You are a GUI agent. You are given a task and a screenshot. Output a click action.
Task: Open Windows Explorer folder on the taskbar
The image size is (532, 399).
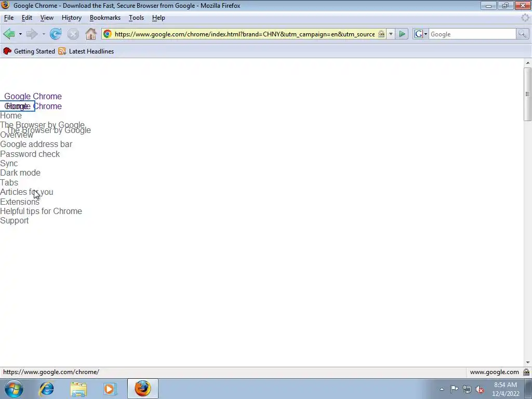(x=78, y=389)
